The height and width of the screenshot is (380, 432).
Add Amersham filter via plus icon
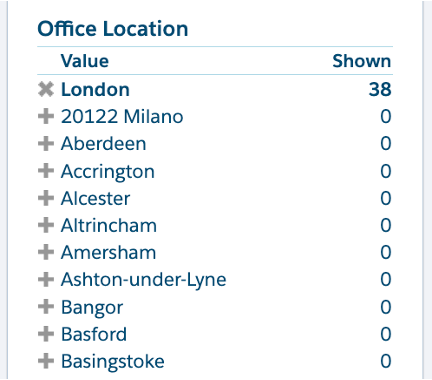click(x=46, y=252)
